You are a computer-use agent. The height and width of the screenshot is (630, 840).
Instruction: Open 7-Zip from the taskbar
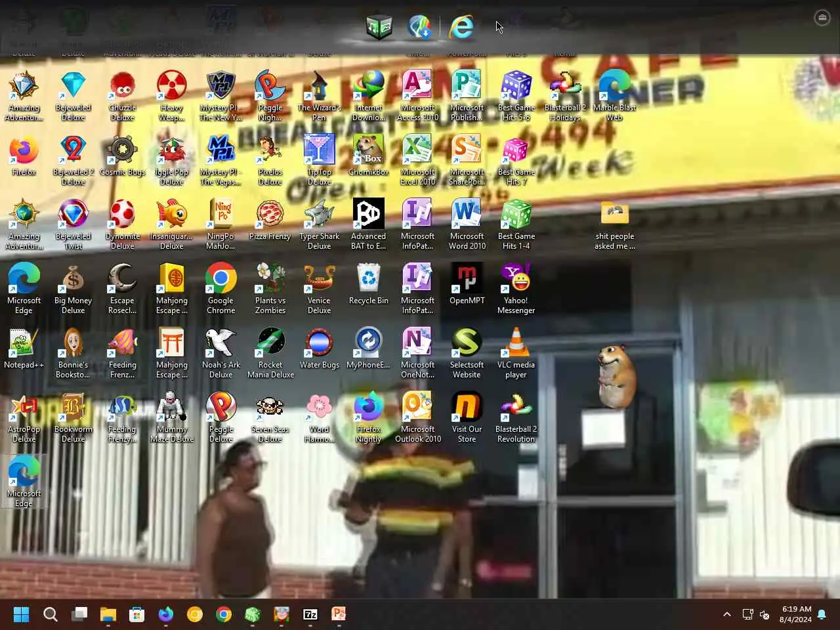[x=310, y=614]
